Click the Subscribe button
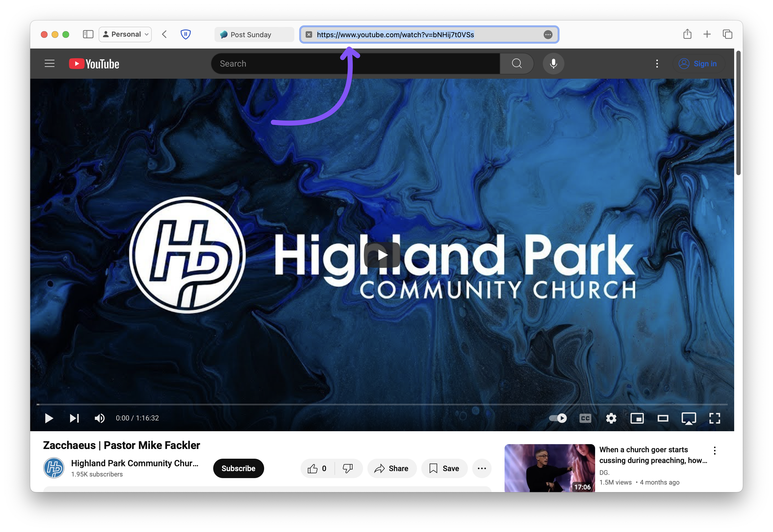Image resolution: width=773 pixels, height=532 pixels. point(239,468)
